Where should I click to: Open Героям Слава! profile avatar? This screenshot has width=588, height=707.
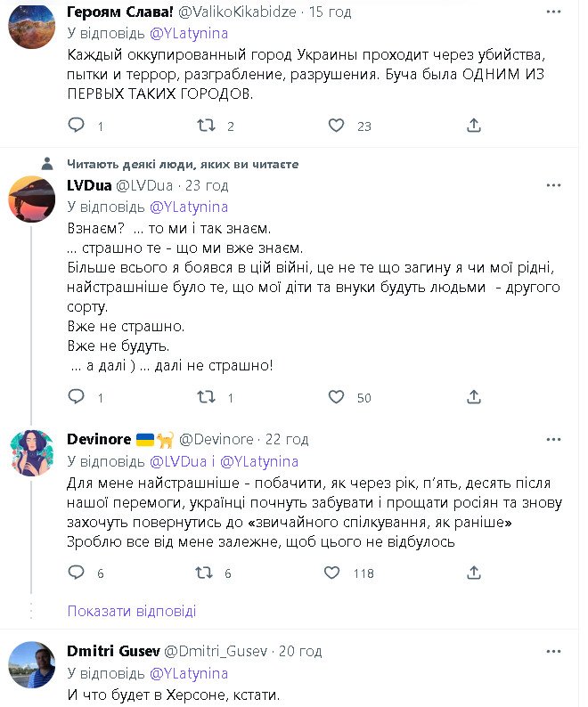coord(31,24)
